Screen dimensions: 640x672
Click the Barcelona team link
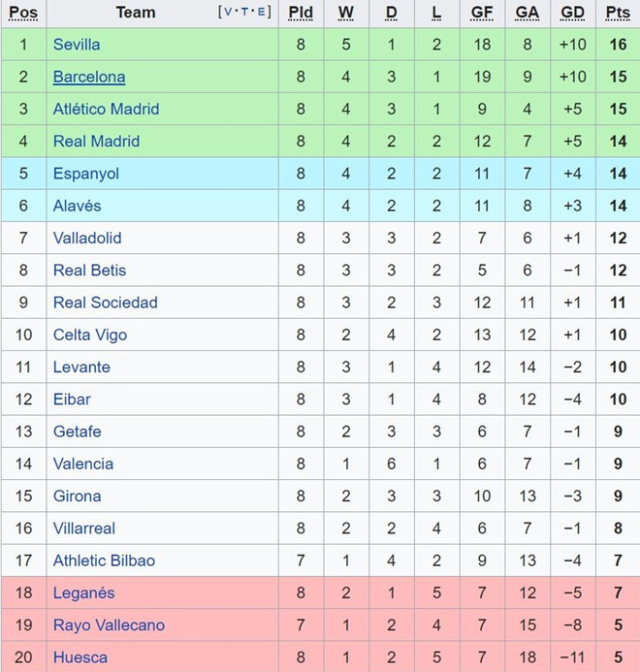(x=89, y=77)
